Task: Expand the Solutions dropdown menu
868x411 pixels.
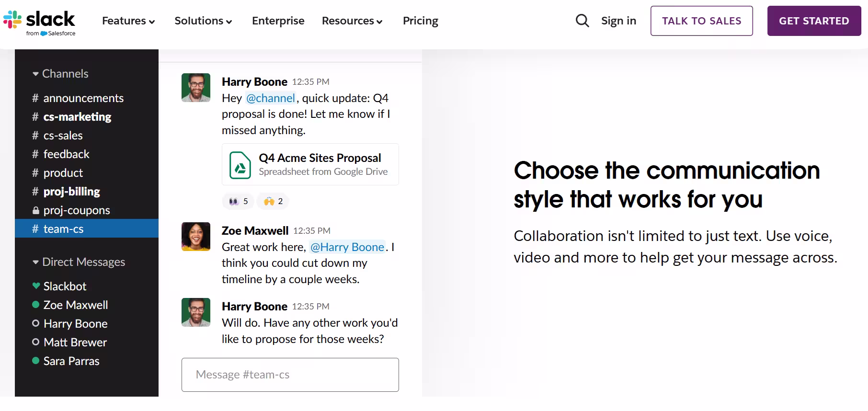Action: click(x=203, y=21)
